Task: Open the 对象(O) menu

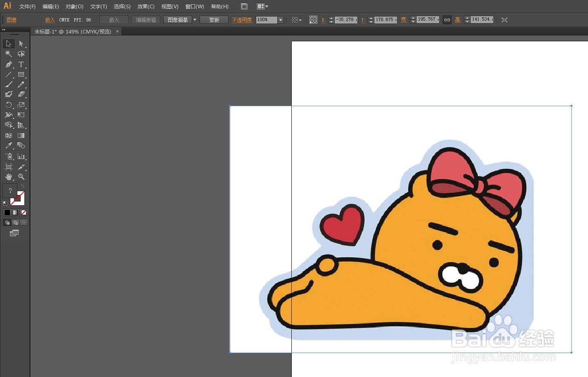Action: click(x=74, y=7)
